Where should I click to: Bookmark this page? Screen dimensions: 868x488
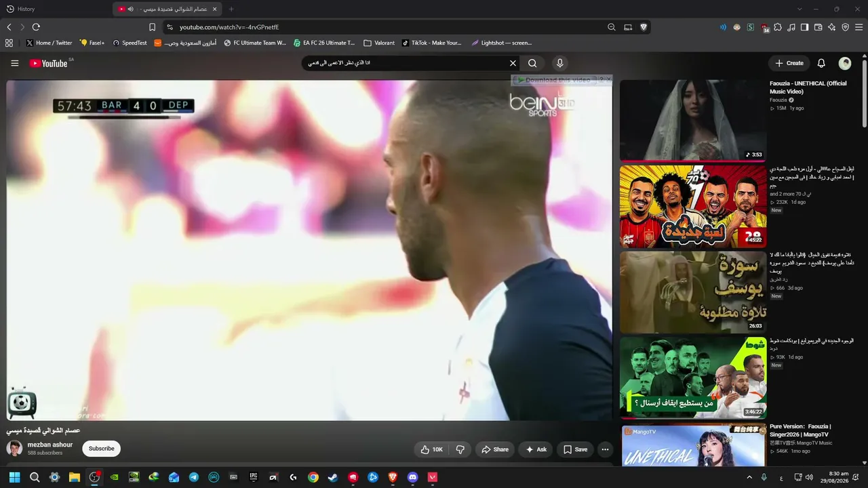[x=152, y=27]
